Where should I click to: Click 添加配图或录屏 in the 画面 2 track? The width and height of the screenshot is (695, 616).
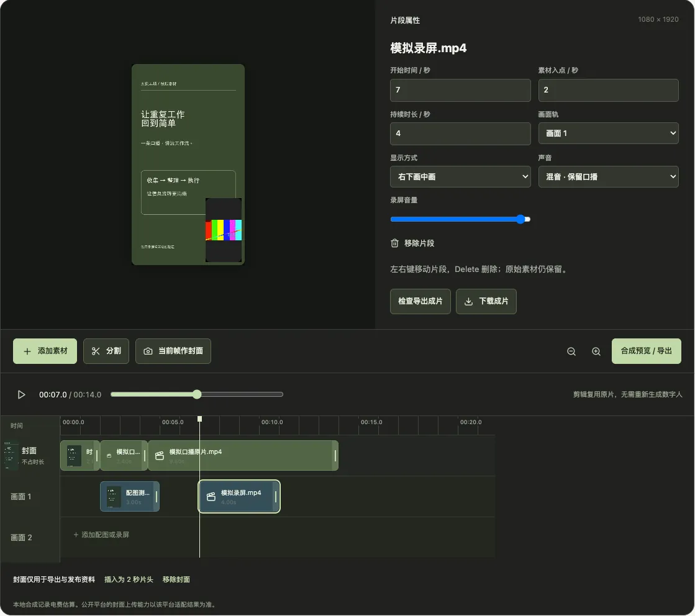(x=101, y=535)
